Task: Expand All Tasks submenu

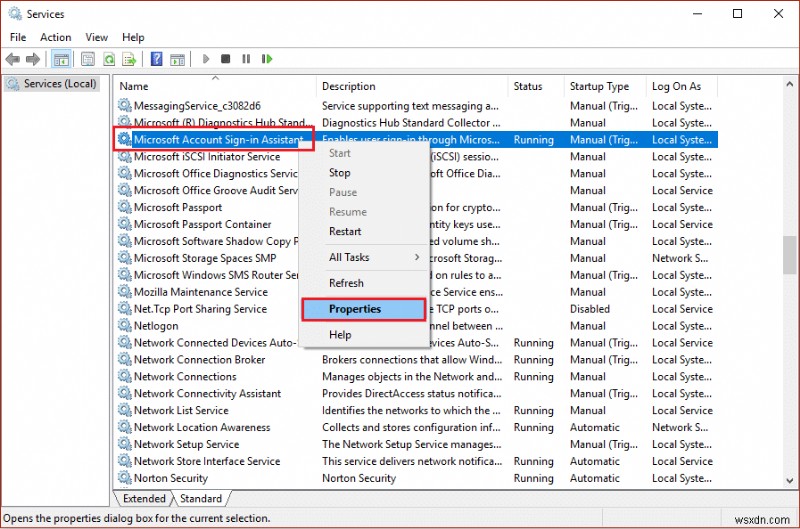Action: tap(364, 257)
